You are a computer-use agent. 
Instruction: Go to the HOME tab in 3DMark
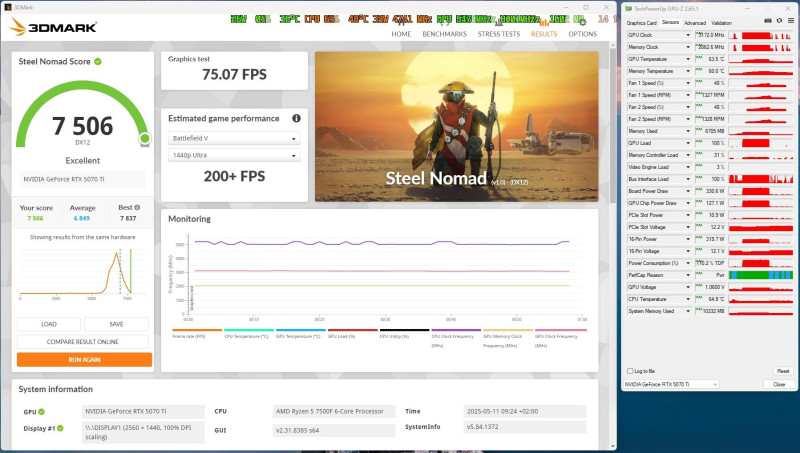pos(401,34)
